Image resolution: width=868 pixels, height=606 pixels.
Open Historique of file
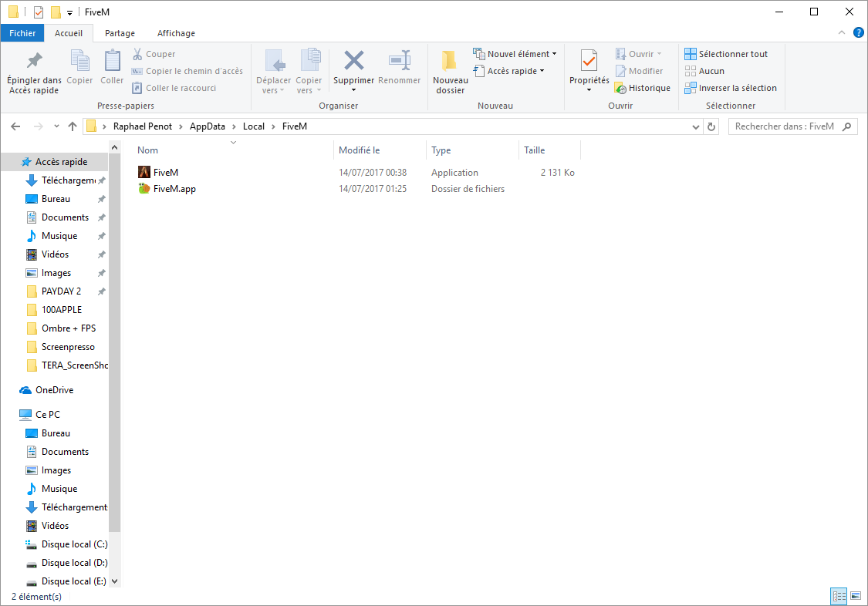pos(643,88)
